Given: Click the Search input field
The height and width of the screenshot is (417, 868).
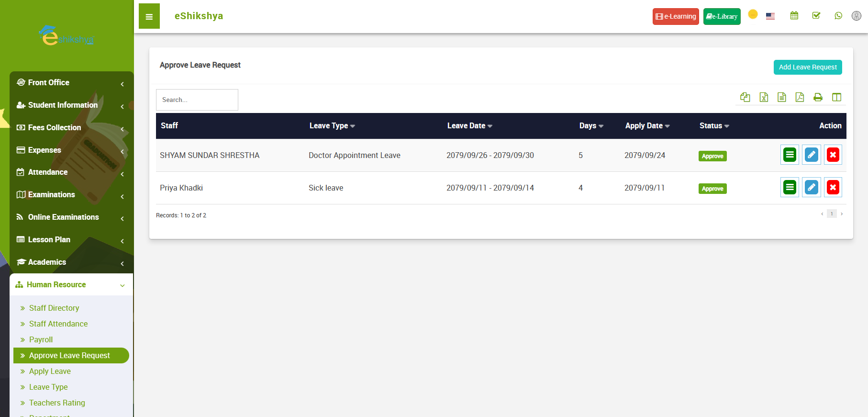Looking at the screenshot, I should tap(197, 100).
